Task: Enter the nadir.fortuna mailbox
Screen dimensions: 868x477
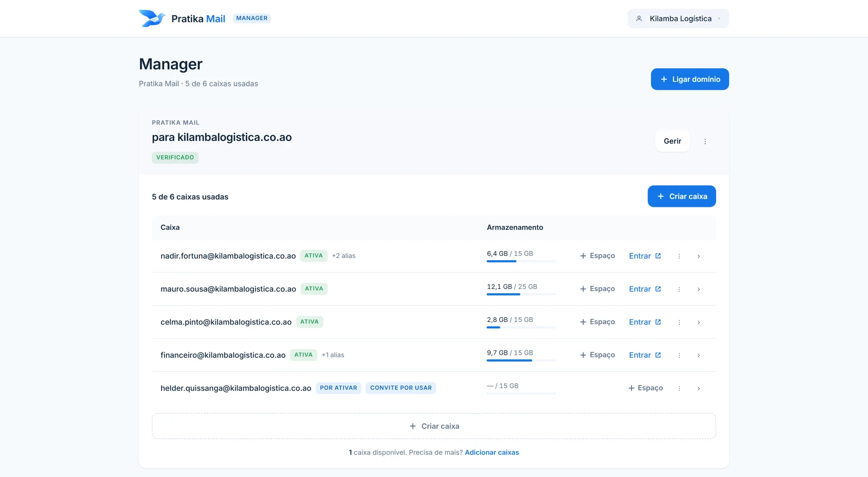Action: coord(644,256)
